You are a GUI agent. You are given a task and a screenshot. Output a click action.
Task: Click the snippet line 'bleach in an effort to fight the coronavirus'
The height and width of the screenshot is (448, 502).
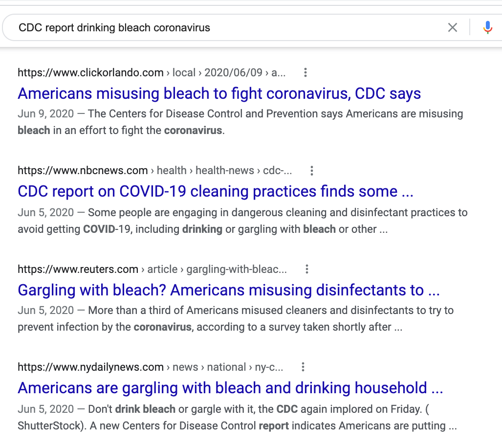tap(121, 130)
